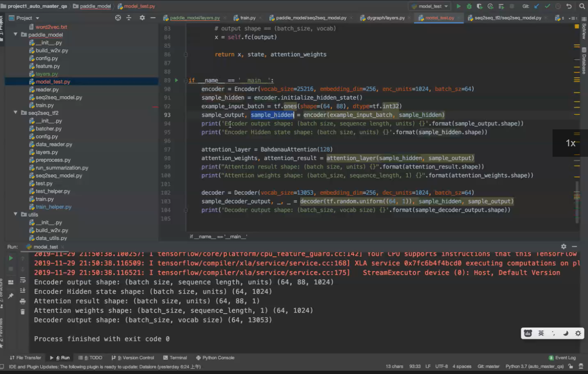Select run_summarization.py in the tree
Image resolution: width=588 pixels, height=374 pixels.
click(x=62, y=168)
